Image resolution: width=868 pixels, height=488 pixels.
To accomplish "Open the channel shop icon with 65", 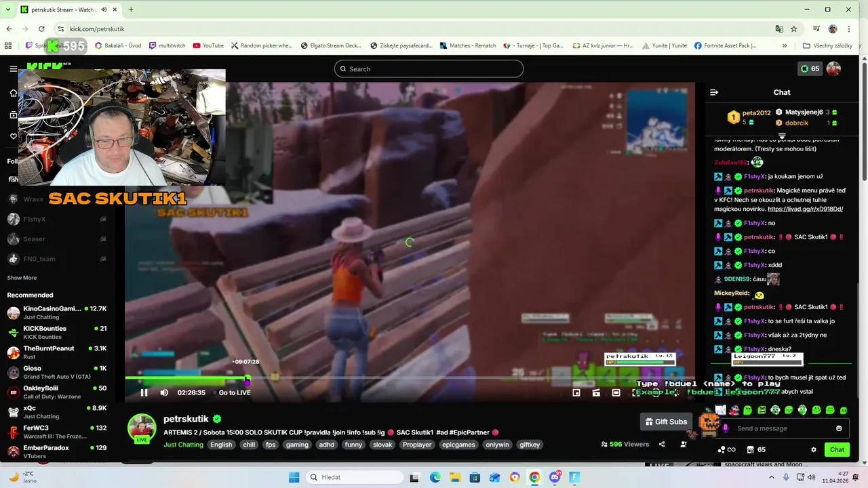I will [x=756, y=449].
